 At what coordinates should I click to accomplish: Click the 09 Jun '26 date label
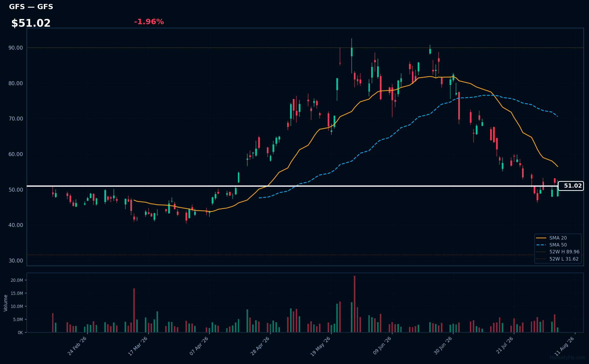pyautogui.click(x=382, y=346)
